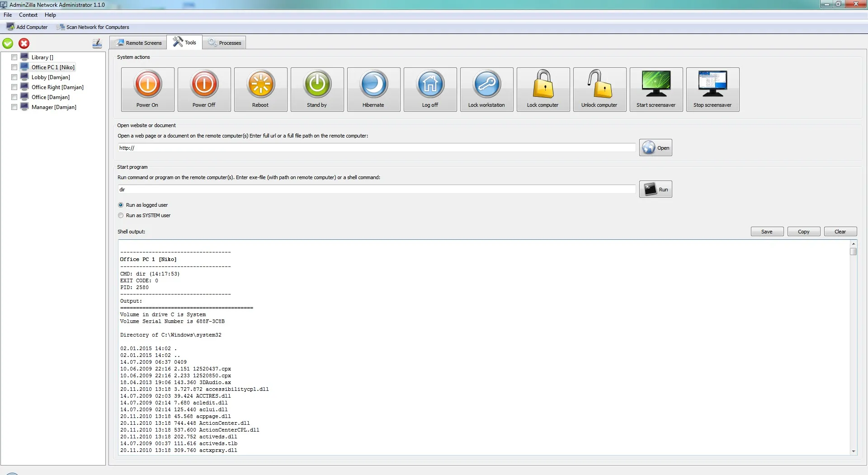Click the shell output scrollbar thumb
868x475 pixels.
854,252
